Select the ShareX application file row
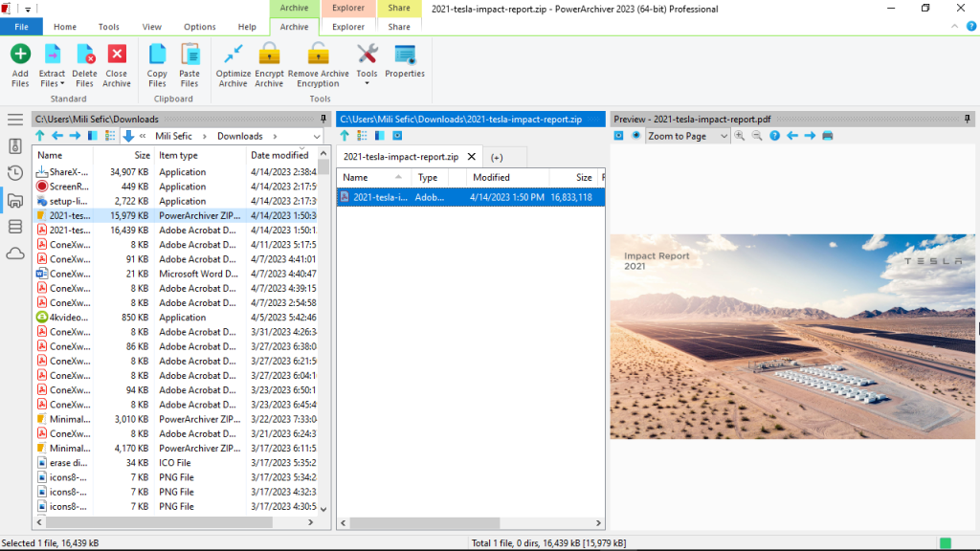Image resolution: width=980 pixels, height=551 pixels. tap(177, 172)
